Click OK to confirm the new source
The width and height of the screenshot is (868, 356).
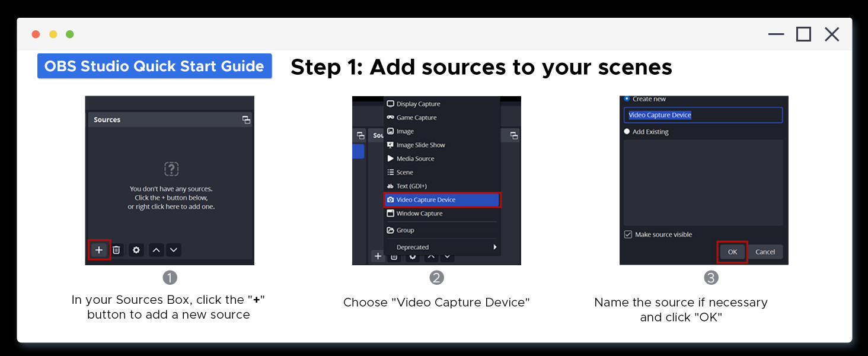click(732, 252)
